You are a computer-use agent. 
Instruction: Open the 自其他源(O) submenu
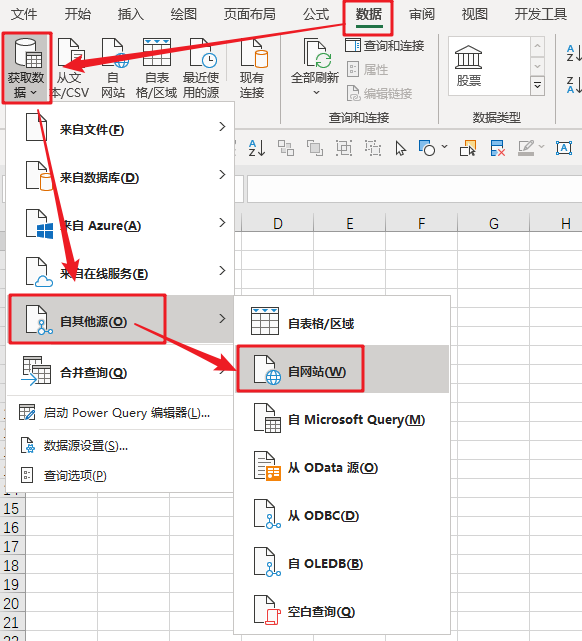[x=121, y=319]
